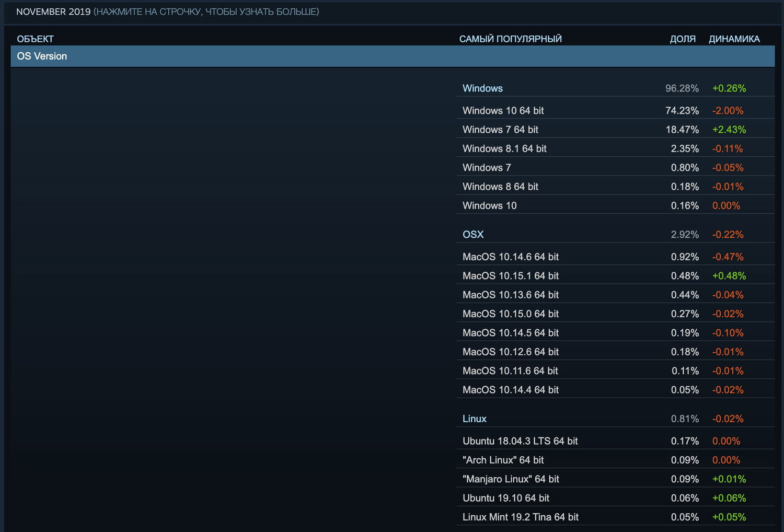The image size is (784, 532).
Task: Click the 0.16% share value
Action: [x=685, y=206]
